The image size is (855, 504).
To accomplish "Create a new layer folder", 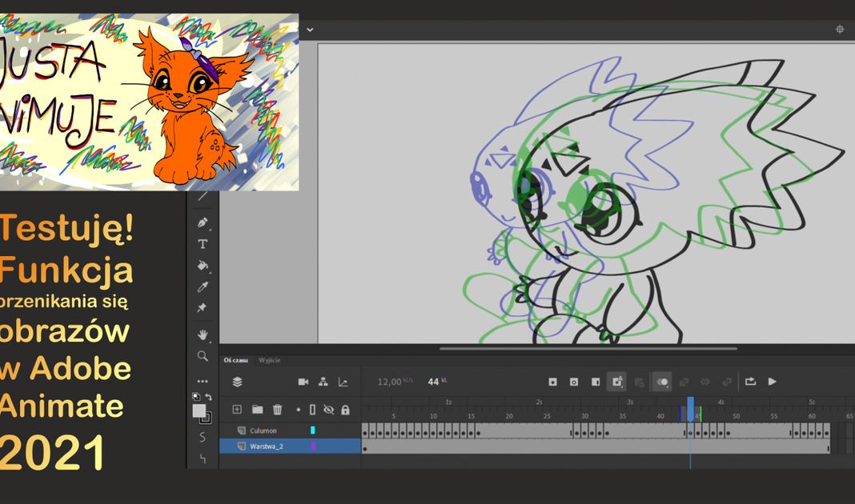I will click(257, 409).
